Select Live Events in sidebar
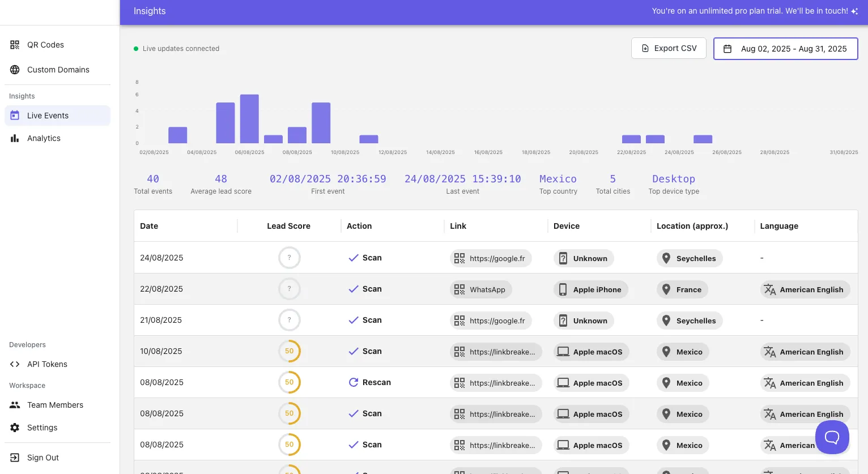The width and height of the screenshot is (868, 474). pos(57,116)
